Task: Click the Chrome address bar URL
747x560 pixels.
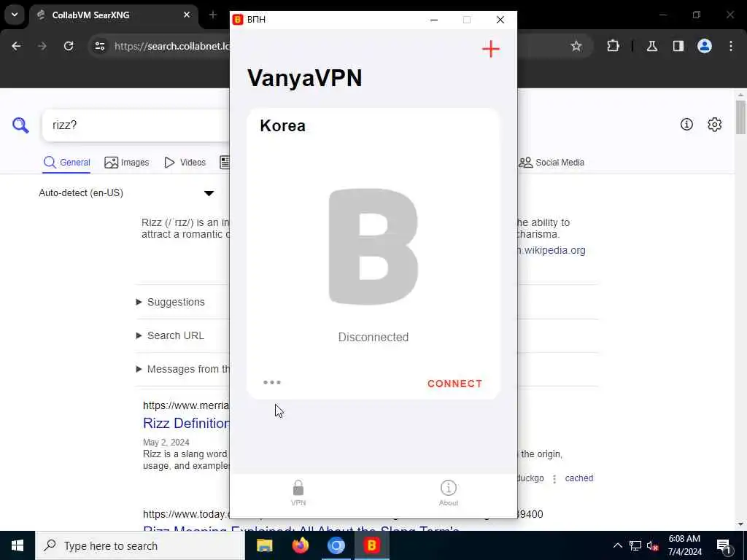Action: 171,46
